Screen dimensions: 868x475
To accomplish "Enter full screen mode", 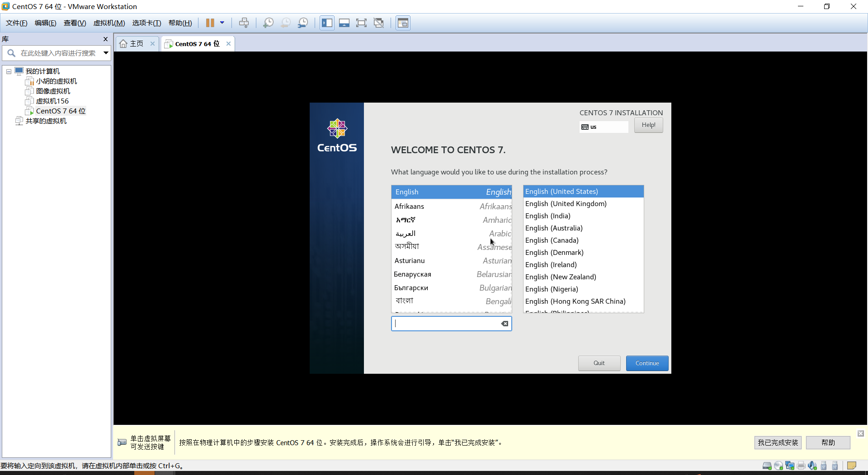I will [x=361, y=23].
